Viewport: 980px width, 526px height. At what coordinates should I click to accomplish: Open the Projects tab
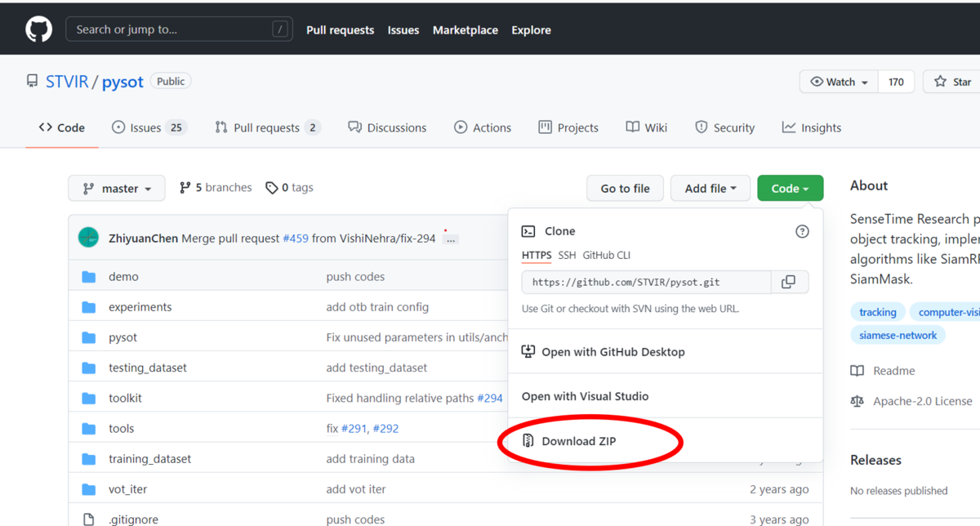[x=568, y=127]
